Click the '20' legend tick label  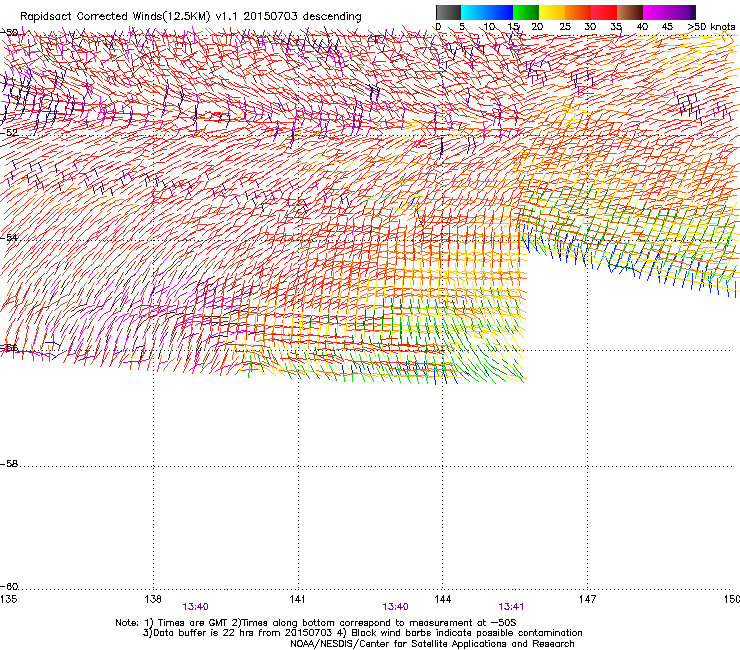click(x=537, y=27)
